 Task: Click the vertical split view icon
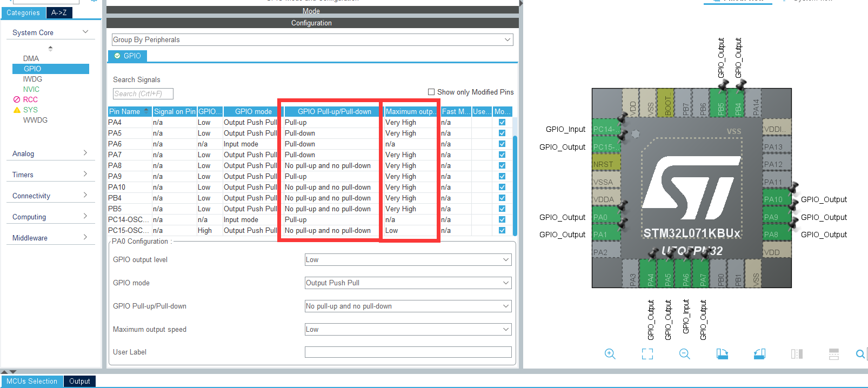797,354
